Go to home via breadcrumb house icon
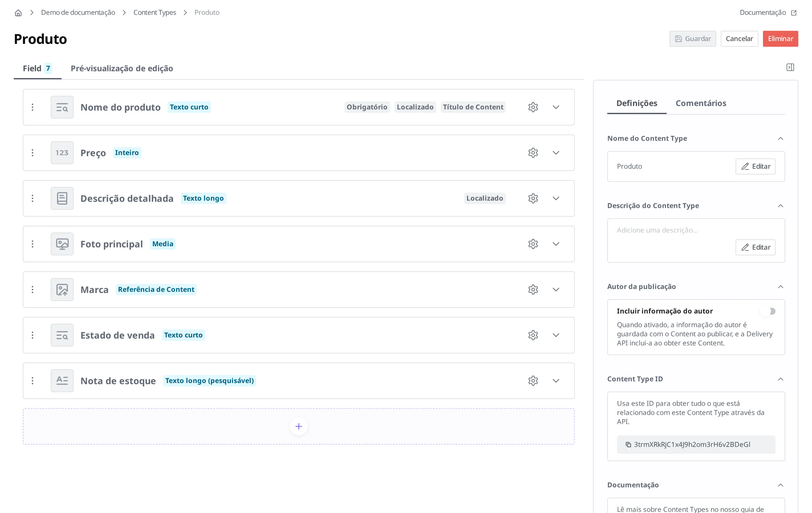This screenshot has width=812, height=513. point(18,13)
